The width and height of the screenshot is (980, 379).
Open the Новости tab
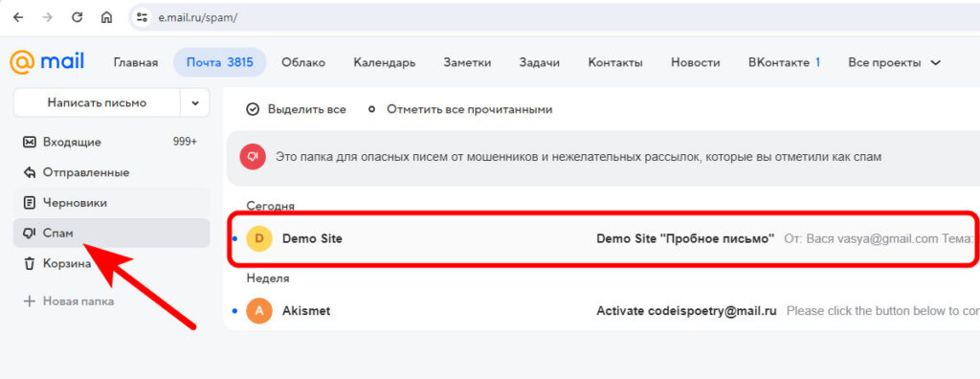coord(696,62)
